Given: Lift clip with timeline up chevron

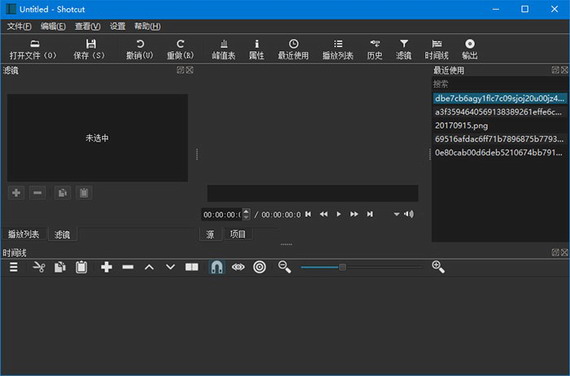Looking at the screenshot, I should click(x=149, y=267).
